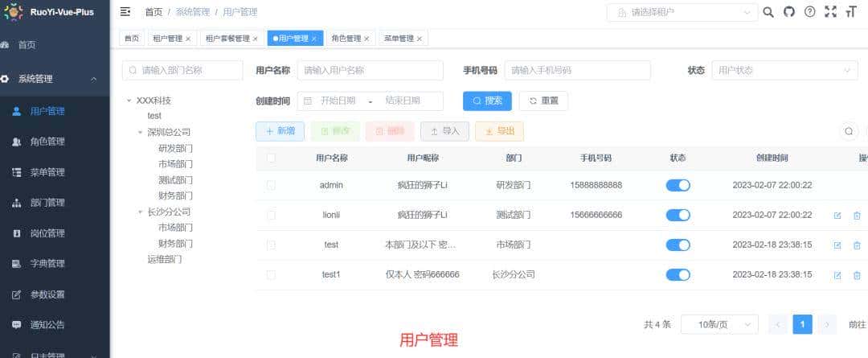Open 用户管理 in the sidebar
Screen dimensions: 868x358
(x=55, y=111)
